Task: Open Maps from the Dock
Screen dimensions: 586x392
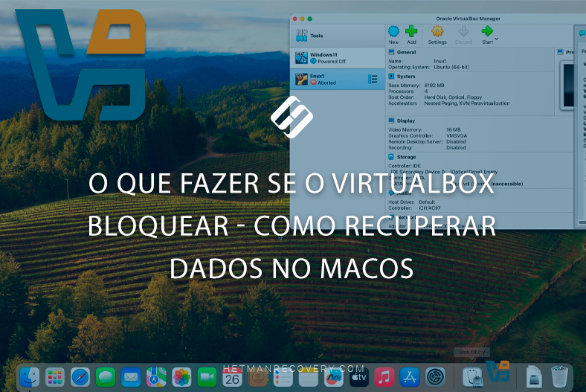Action: [x=156, y=376]
